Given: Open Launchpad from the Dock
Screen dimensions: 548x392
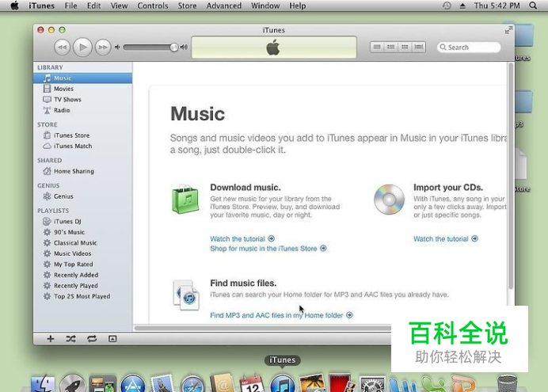Looking at the screenshot, I should (72, 383).
